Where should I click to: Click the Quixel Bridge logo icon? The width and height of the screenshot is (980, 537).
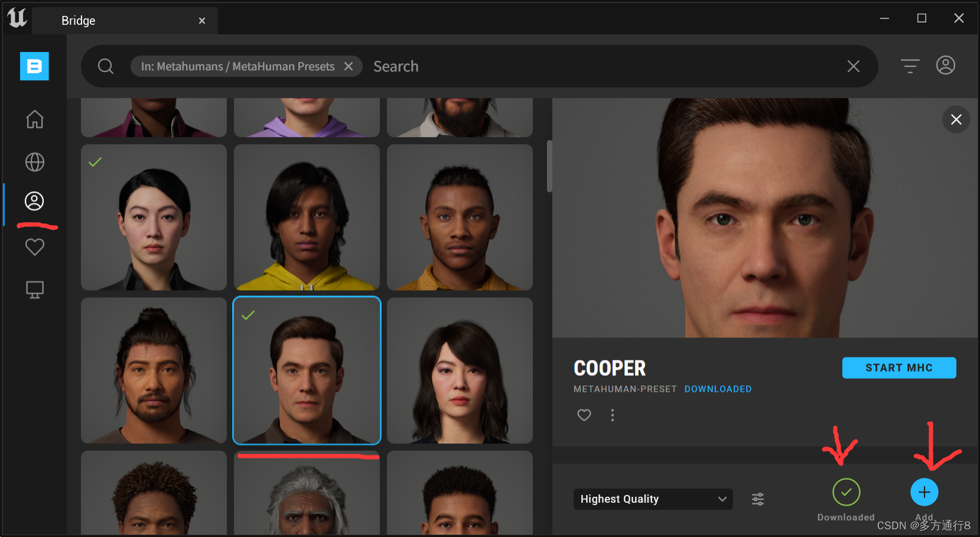coord(34,66)
